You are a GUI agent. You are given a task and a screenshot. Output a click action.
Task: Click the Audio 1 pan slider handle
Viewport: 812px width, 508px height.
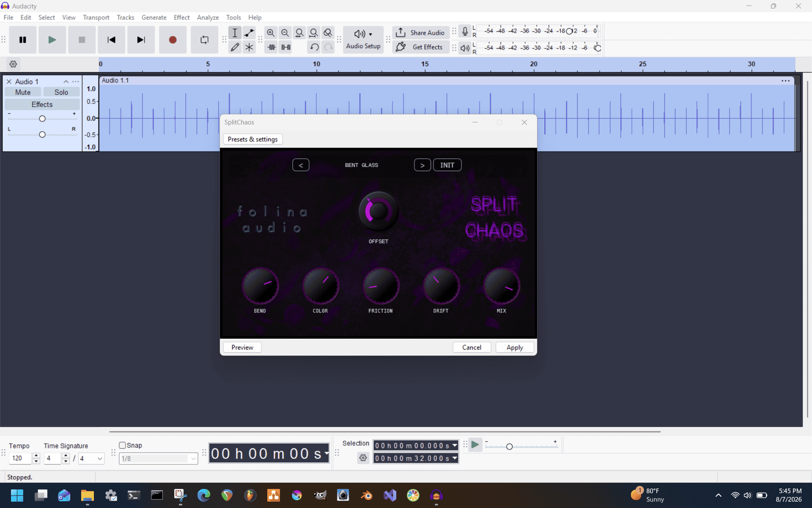point(42,135)
